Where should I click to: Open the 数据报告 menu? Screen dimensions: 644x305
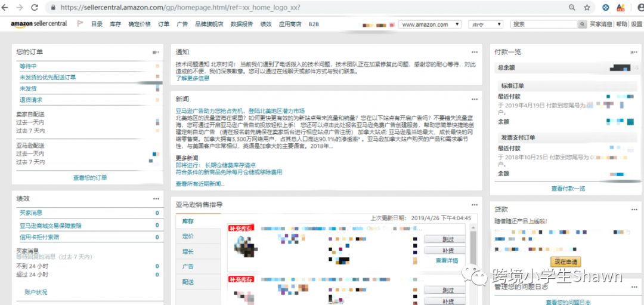tap(242, 24)
